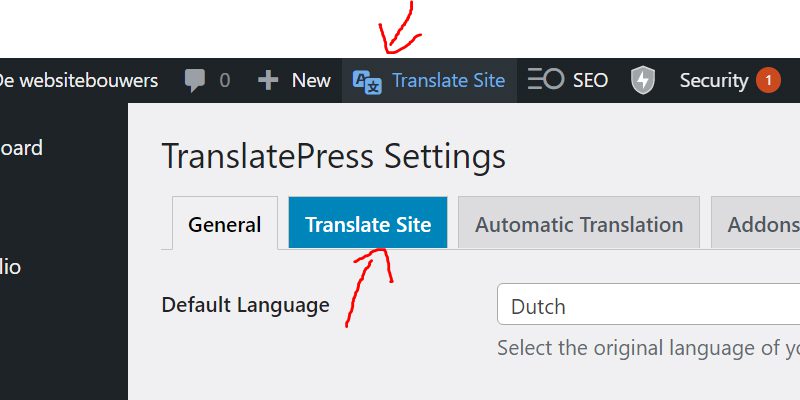The width and height of the screenshot is (800, 400).
Task: Click the shield lightning bolt icon
Action: 643,81
